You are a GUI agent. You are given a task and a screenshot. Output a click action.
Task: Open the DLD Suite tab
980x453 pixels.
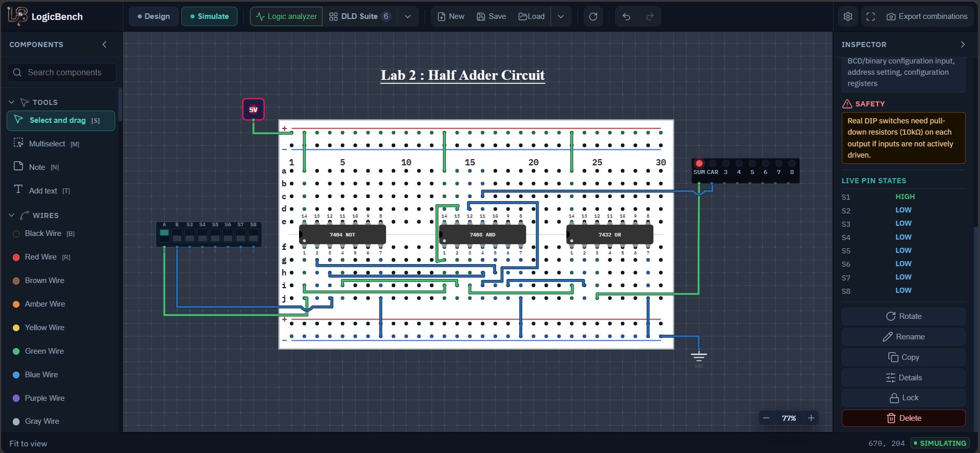360,16
